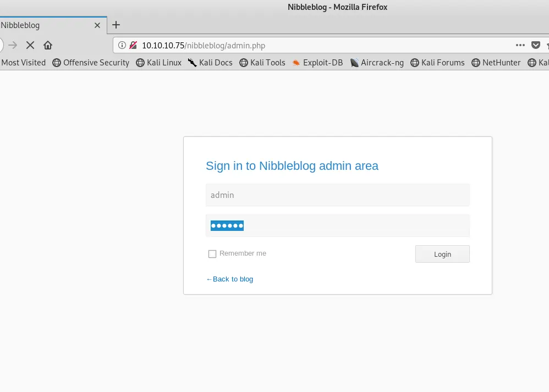Click the admin username field
This screenshot has width=549, height=392.
pos(338,195)
